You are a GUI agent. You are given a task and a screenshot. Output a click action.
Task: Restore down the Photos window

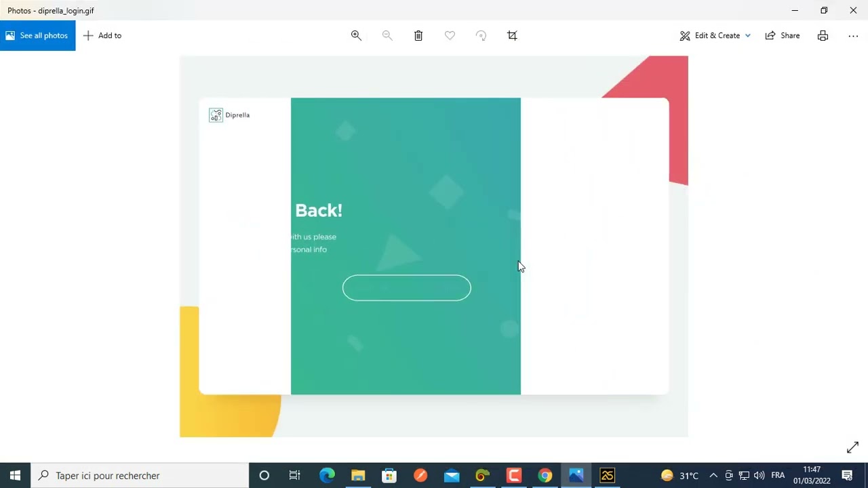coord(824,10)
